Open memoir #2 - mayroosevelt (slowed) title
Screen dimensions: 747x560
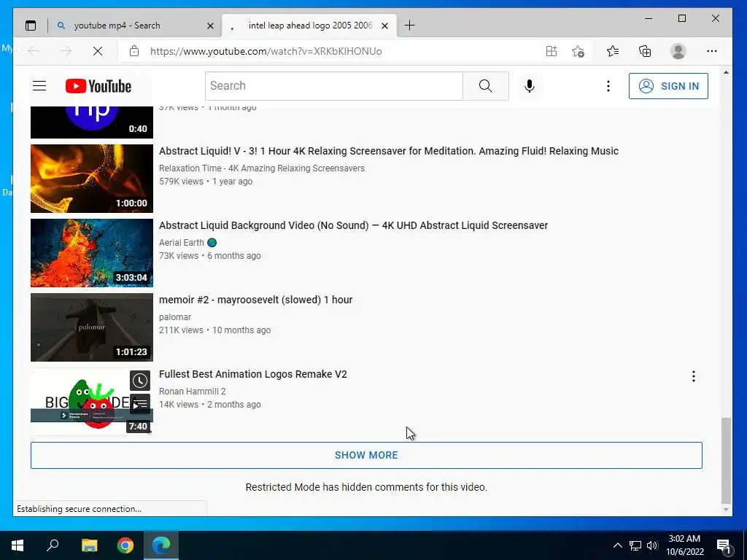[256, 300]
